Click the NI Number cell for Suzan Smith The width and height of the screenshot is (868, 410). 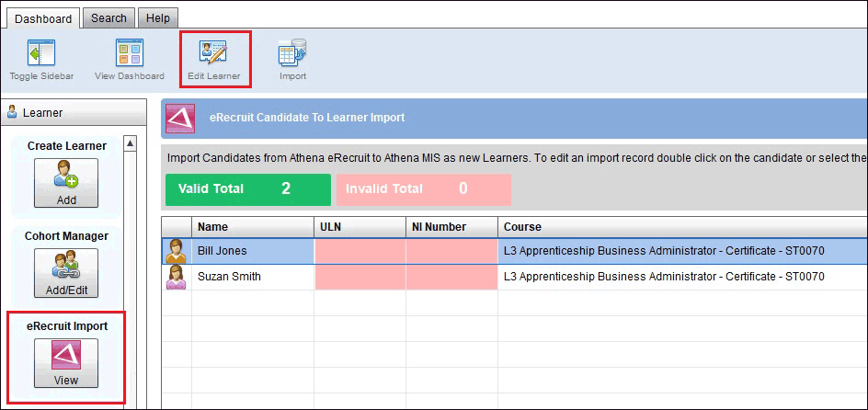[451, 277]
